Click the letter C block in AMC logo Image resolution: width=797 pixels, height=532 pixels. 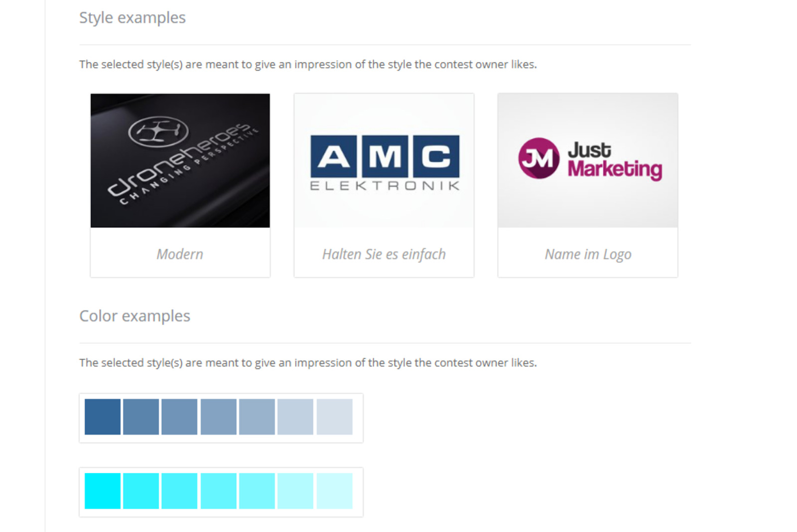[x=436, y=156]
